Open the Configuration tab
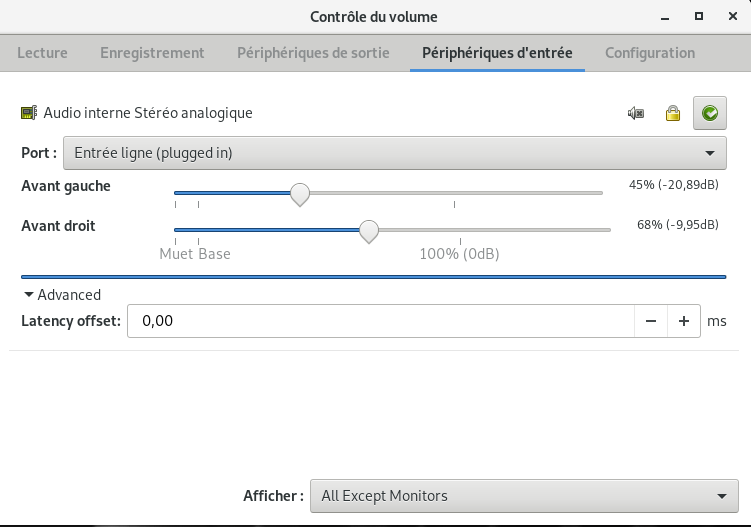 (x=650, y=53)
